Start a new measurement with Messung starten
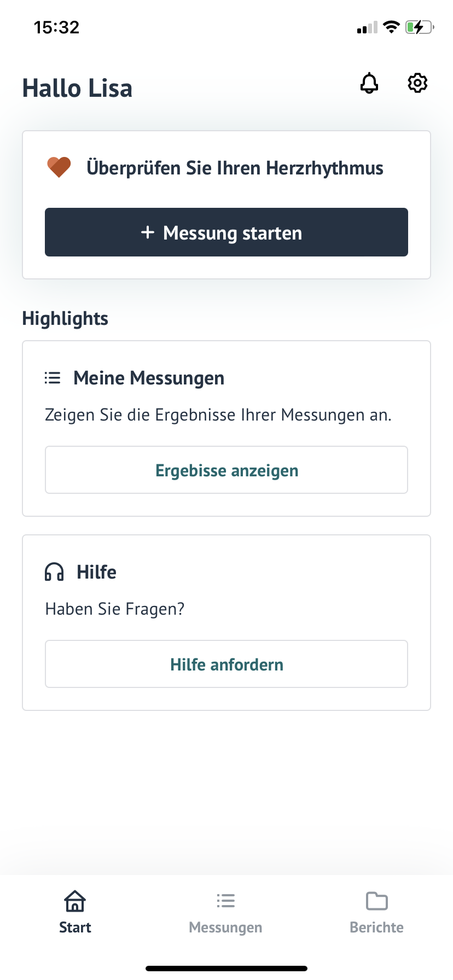Viewport: 453px width, 980px height. tap(226, 232)
